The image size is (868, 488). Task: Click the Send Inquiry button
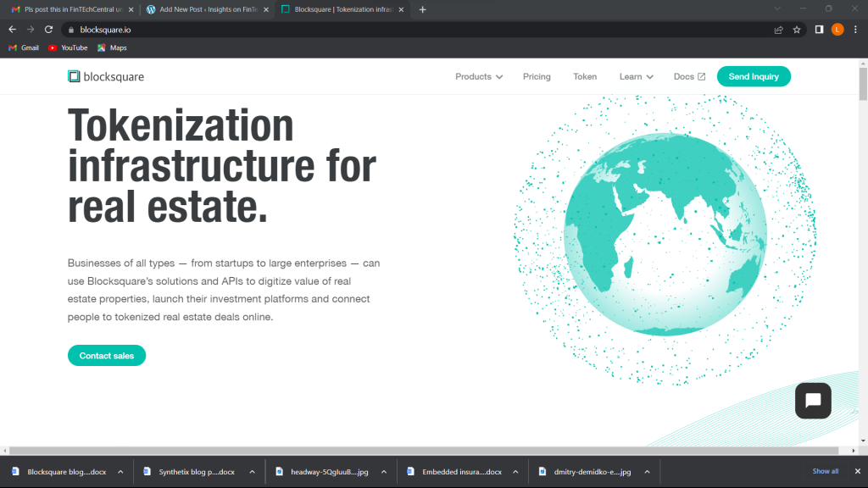[x=754, y=76]
